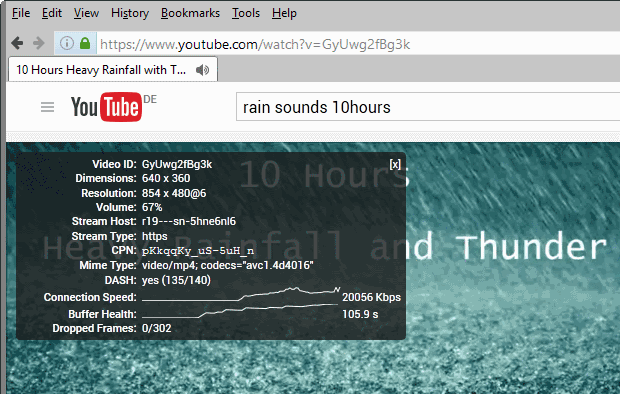Click the Volume value 67%
620x394 pixels.
pyautogui.click(x=152, y=207)
